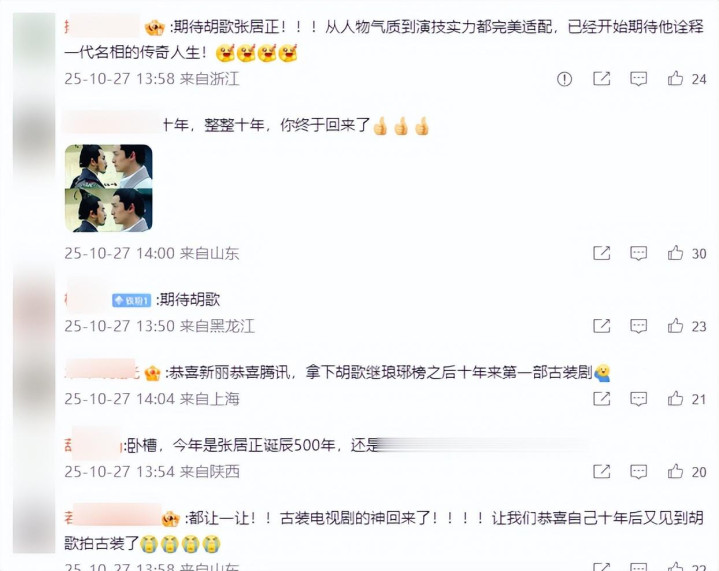Like the comment showing 20 likes

(675, 471)
